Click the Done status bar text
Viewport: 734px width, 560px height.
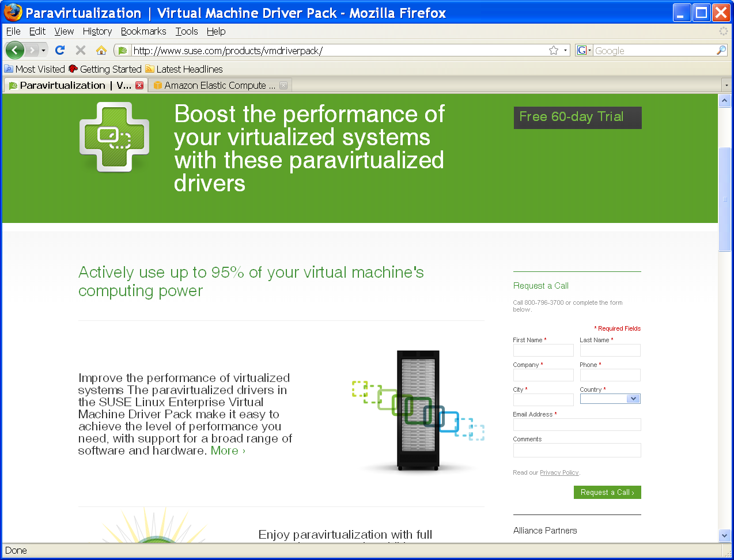tap(16, 550)
